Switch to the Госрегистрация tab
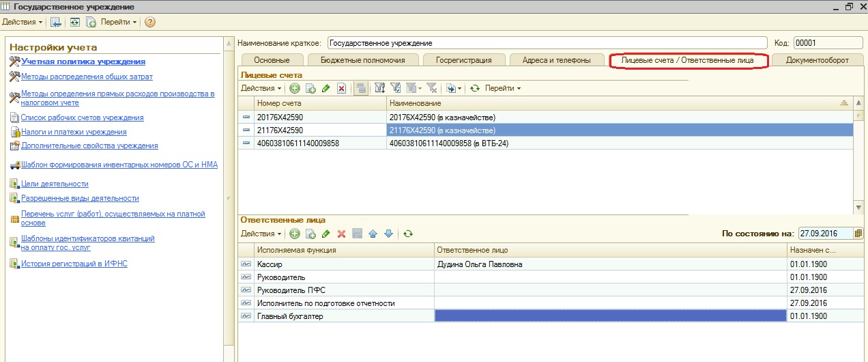 click(463, 60)
